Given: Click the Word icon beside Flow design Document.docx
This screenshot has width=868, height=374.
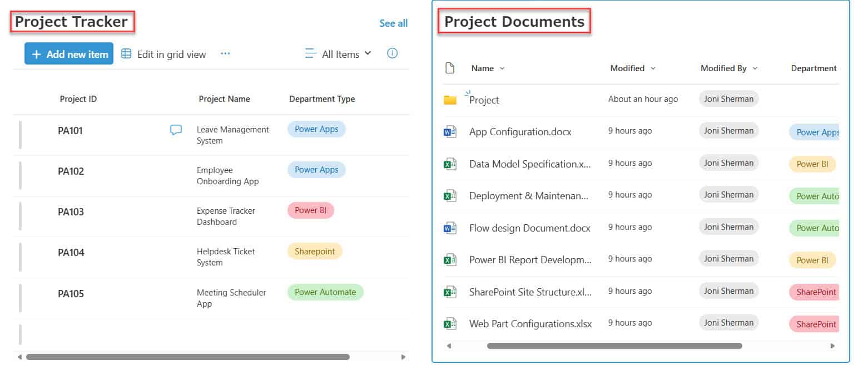Looking at the screenshot, I should (x=449, y=228).
